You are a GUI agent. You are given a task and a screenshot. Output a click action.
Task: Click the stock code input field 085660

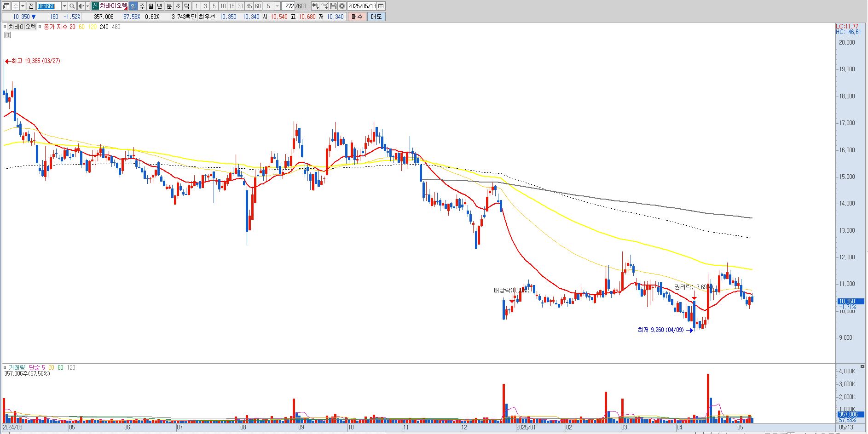click(x=49, y=6)
